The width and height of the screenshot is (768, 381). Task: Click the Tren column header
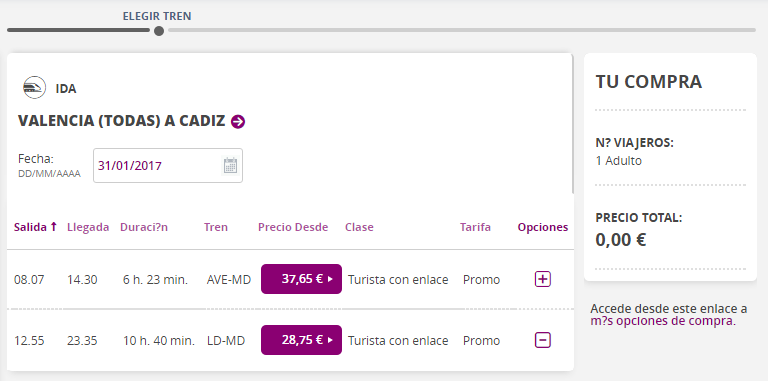[x=216, y=227]
